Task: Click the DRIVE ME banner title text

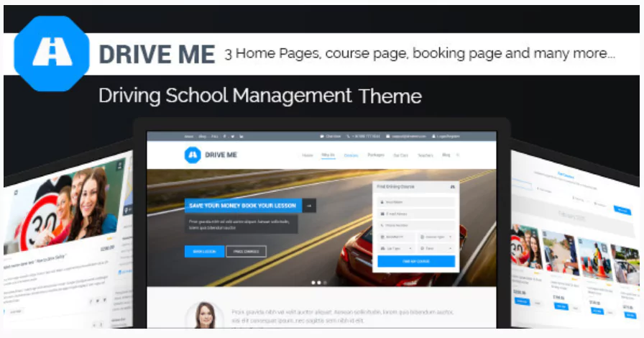Action: (157, 54)
